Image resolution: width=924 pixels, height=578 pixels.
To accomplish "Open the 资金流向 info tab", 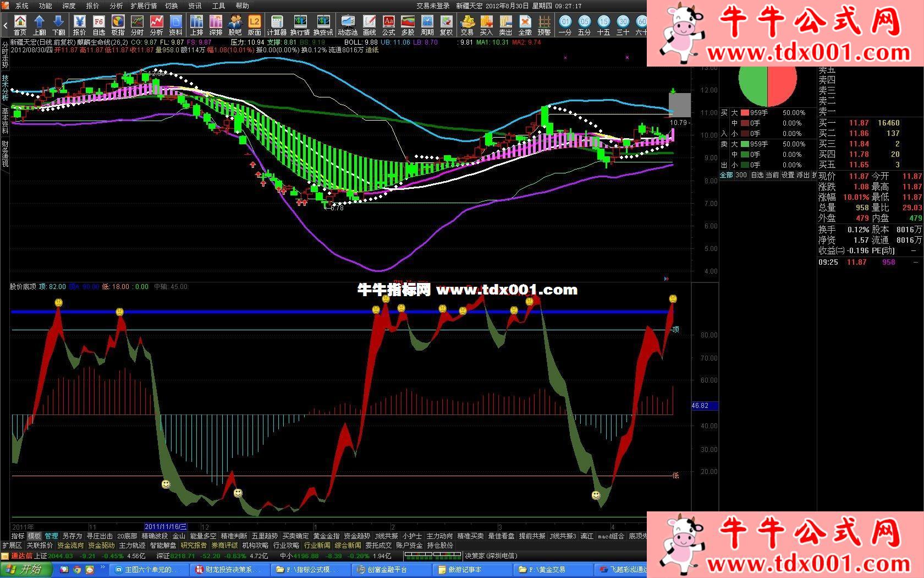I will (x=70, y=546).
